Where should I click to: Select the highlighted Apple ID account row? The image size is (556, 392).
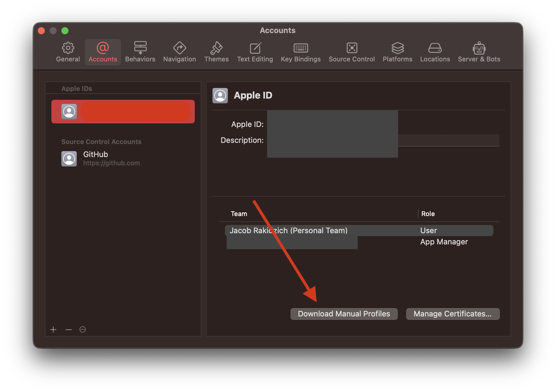click(x=123, y=112)
